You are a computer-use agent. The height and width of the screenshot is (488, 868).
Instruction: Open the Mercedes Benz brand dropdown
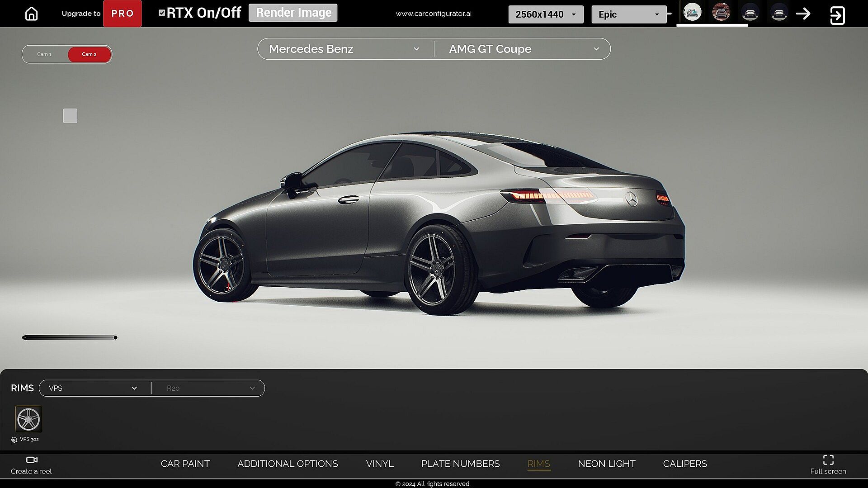344,49
